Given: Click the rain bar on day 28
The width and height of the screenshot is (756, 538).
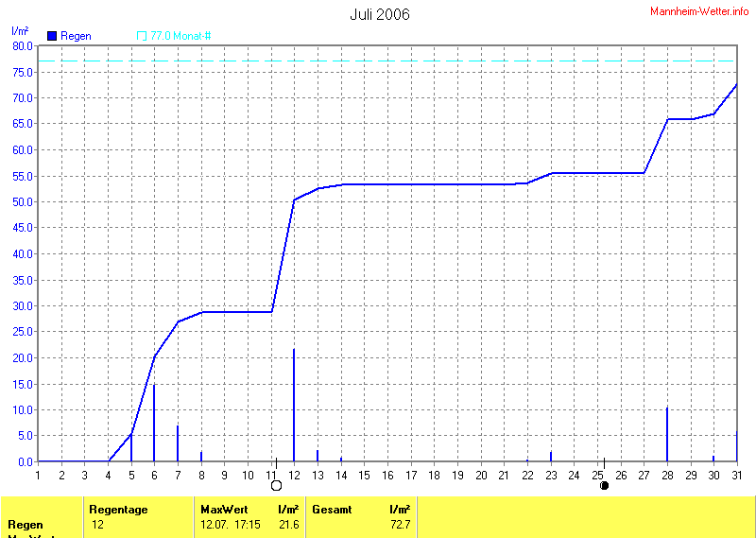Looking at the screenshot, I should pos(667,435).
